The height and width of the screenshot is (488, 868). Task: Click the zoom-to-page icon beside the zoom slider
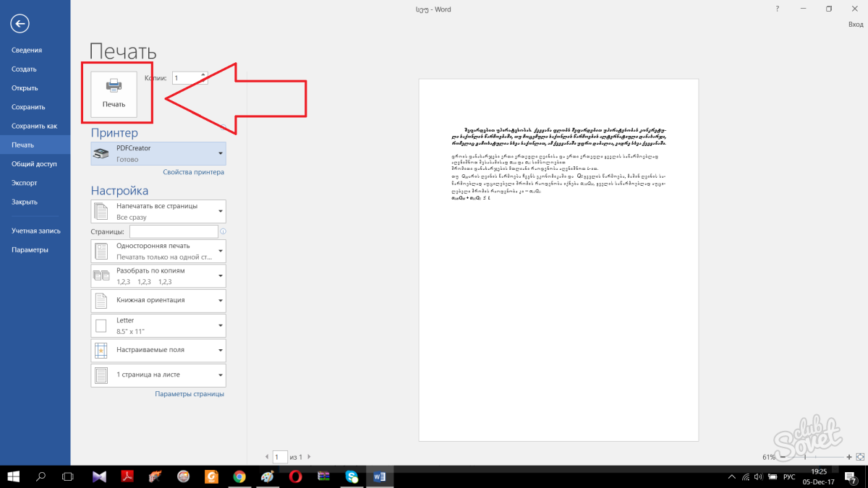coord(859,457)
